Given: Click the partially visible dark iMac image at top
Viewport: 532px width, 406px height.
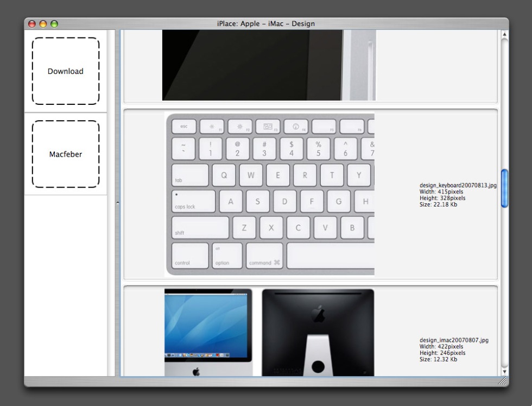Looking at the screenshot, I should [x=269, y=65].
